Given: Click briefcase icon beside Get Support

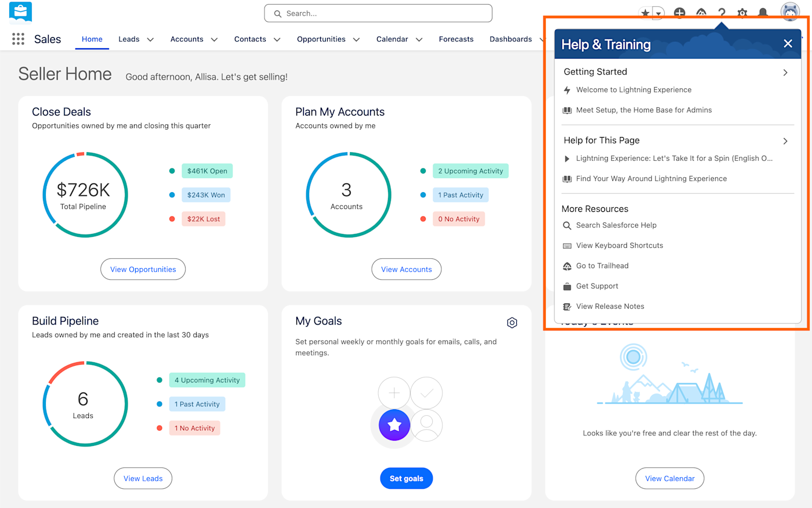Looking at the screenshot, I should pyautogui.click(x=567, y=286).
